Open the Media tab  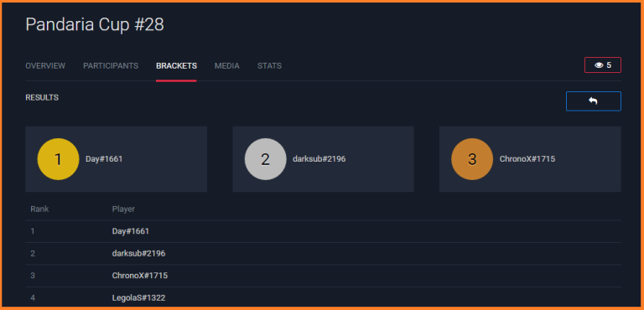click(226, 65)
